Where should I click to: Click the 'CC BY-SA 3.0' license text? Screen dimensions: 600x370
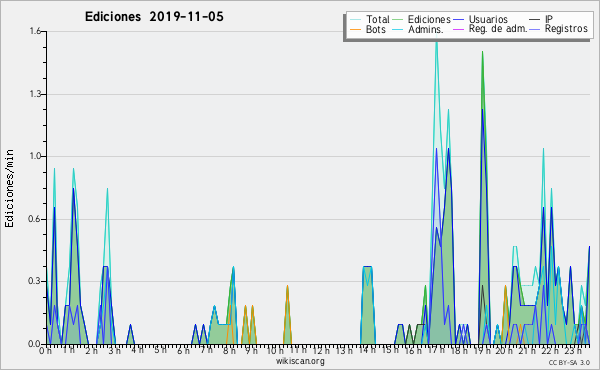point(569,362)
